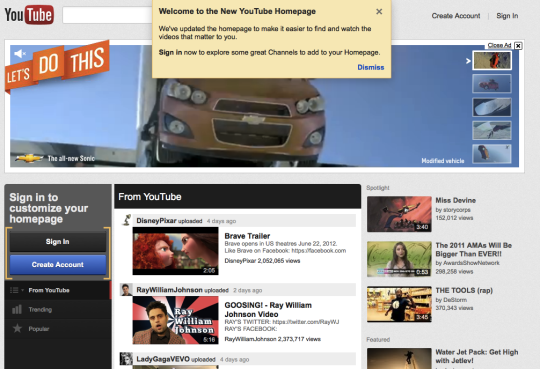The height and width of the screenshot is (369, 540).
Task: Open THE TOOLS (rap) title link
Action: point(464,290)
